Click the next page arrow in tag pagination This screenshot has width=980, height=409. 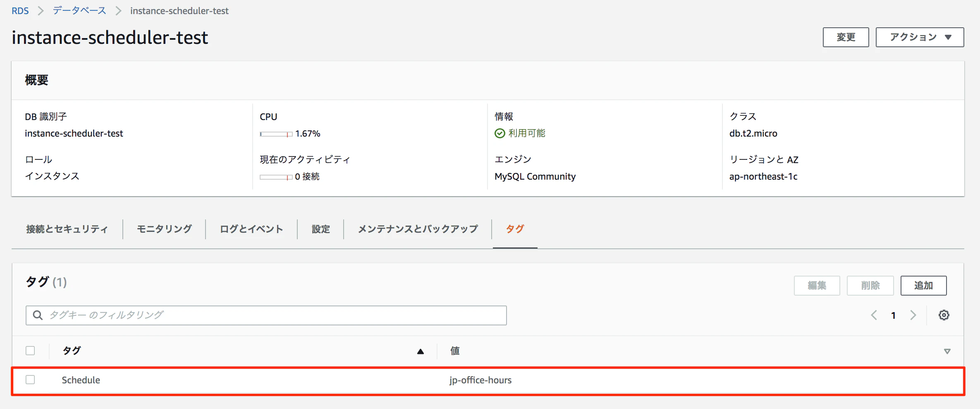pyautogui.click(x=914, y=315)
